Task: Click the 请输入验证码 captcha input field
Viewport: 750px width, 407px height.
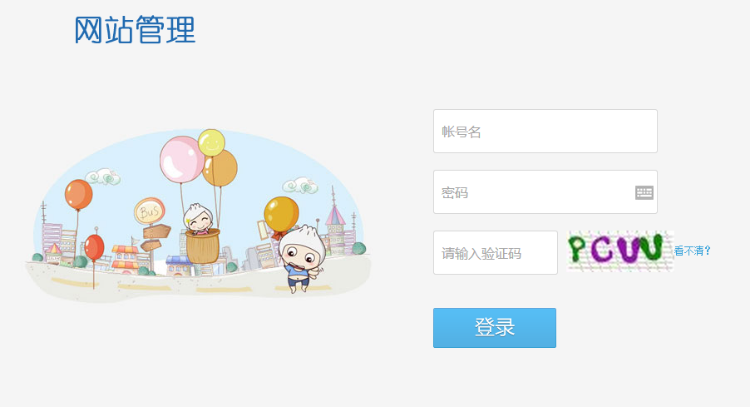Action: click(x=496, y=253)
